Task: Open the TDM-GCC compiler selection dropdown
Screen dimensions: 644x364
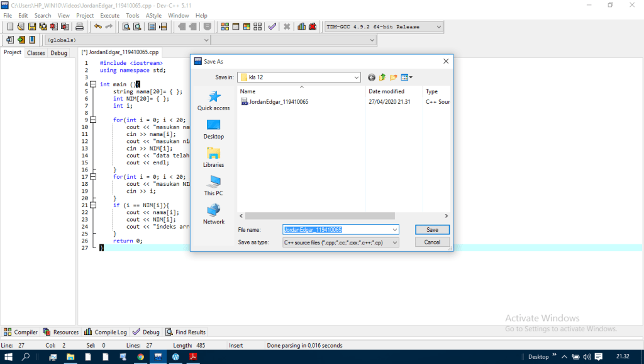Action: tap(438, 27)
